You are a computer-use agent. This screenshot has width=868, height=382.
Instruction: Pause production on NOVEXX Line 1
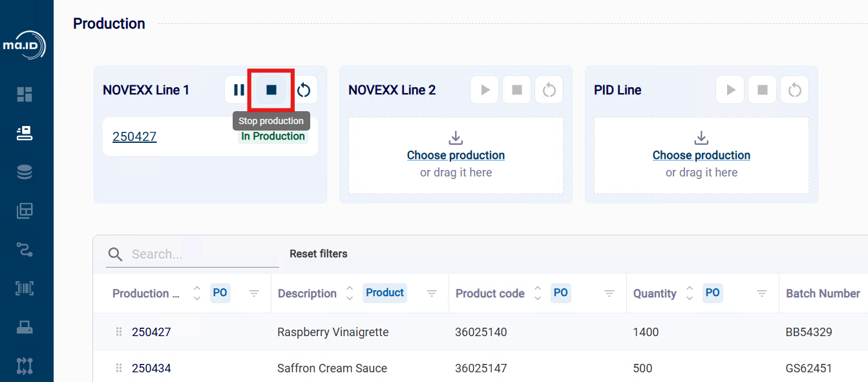(x=238, y=90)
